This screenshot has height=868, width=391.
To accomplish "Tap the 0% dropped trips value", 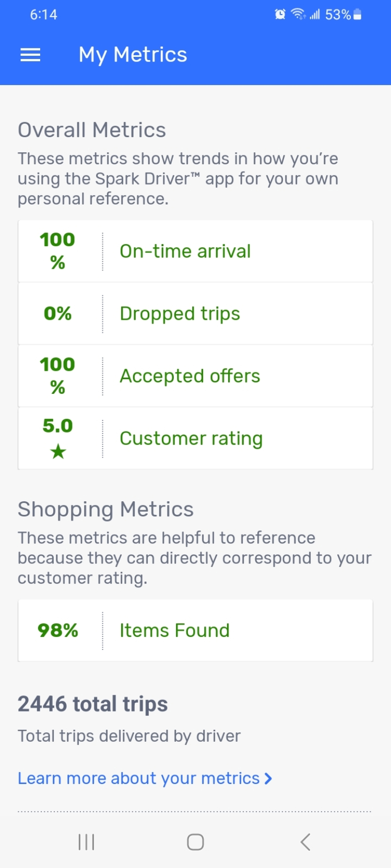I will [x=58, y=314].
